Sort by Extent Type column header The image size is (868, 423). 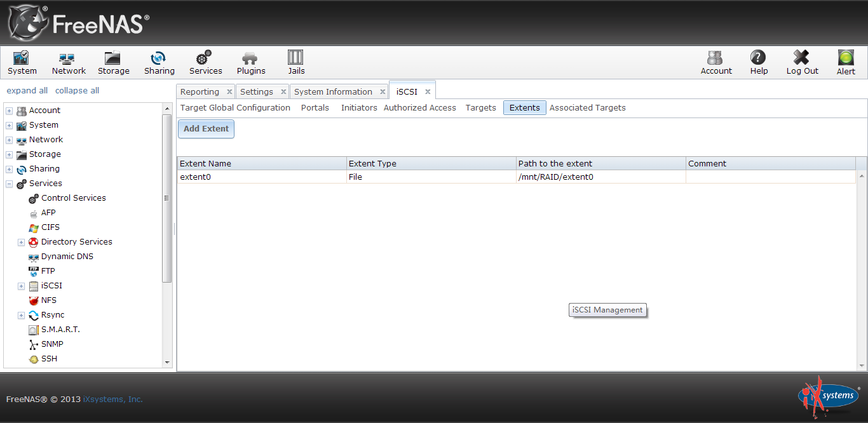pyautogui.click(x=431, y=164)
